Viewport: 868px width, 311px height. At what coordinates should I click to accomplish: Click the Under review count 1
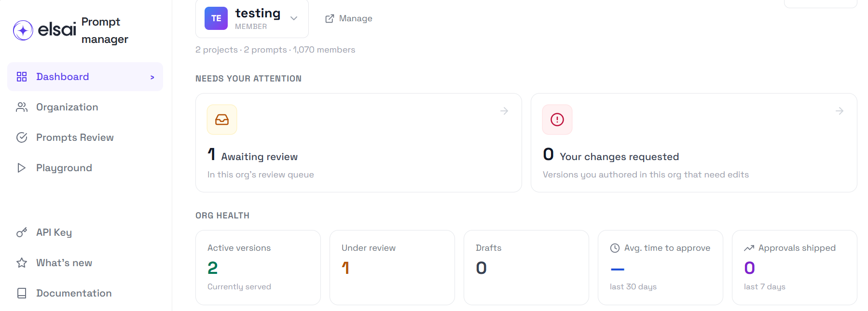tap(345, 268)
